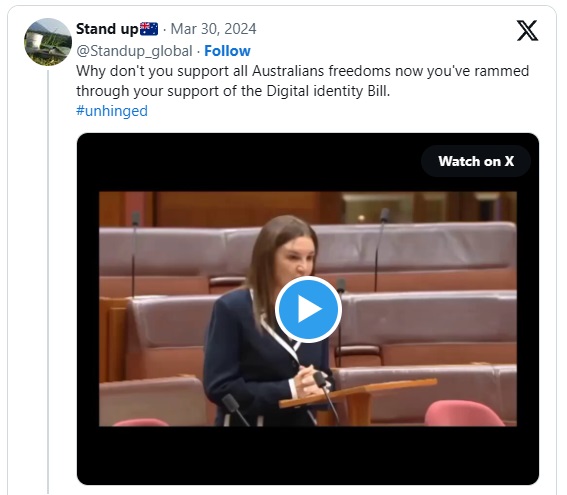Viewport: 567px width, 495px height.
Task: Click the senate video thumbnail frame
Action: [308, 309]
